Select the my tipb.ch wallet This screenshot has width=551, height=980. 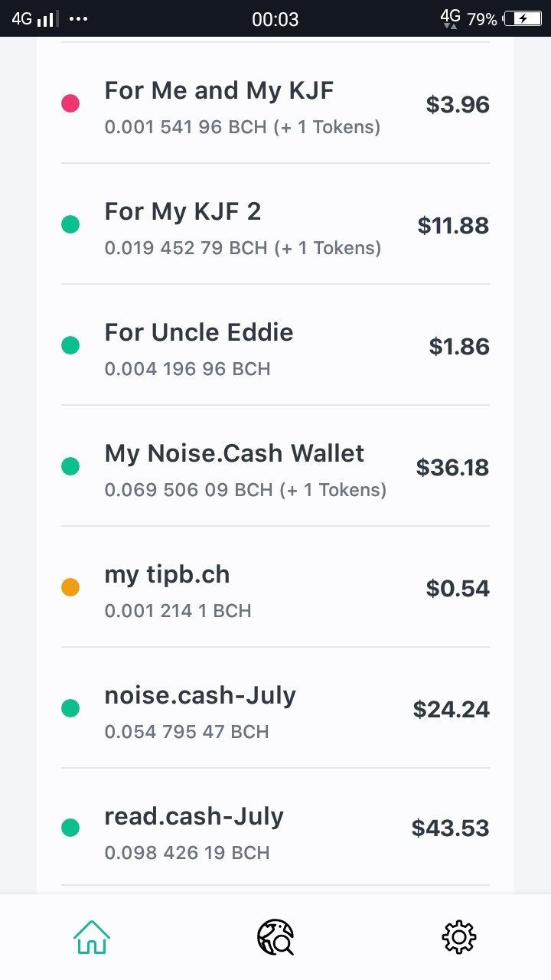pyautogui.click(x=275, y=587)
